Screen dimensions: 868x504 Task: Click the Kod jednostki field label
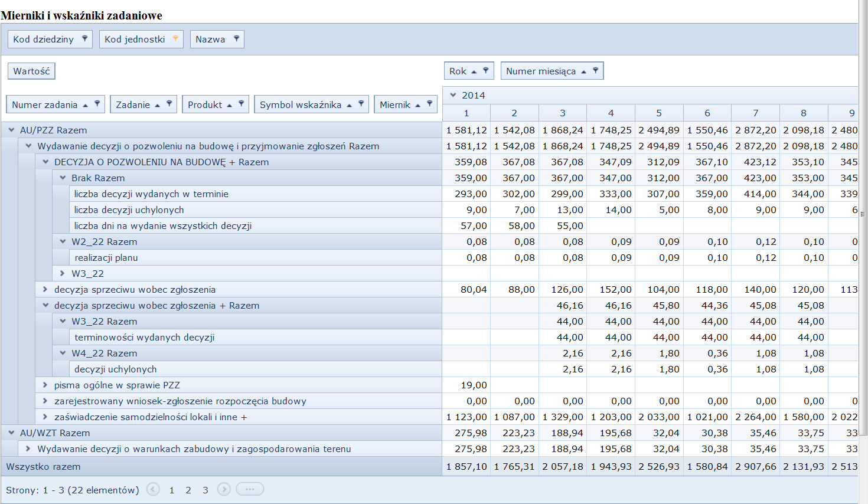click(x=135, y=39)
